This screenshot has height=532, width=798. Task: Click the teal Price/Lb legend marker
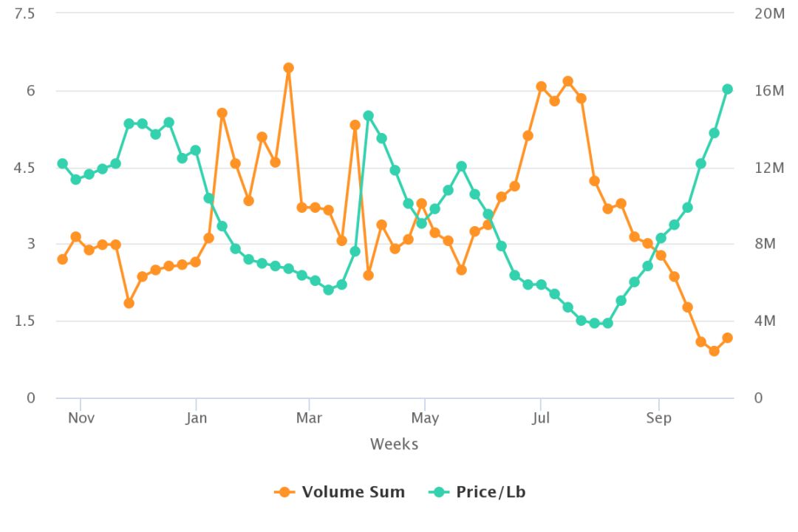point(440,492)
